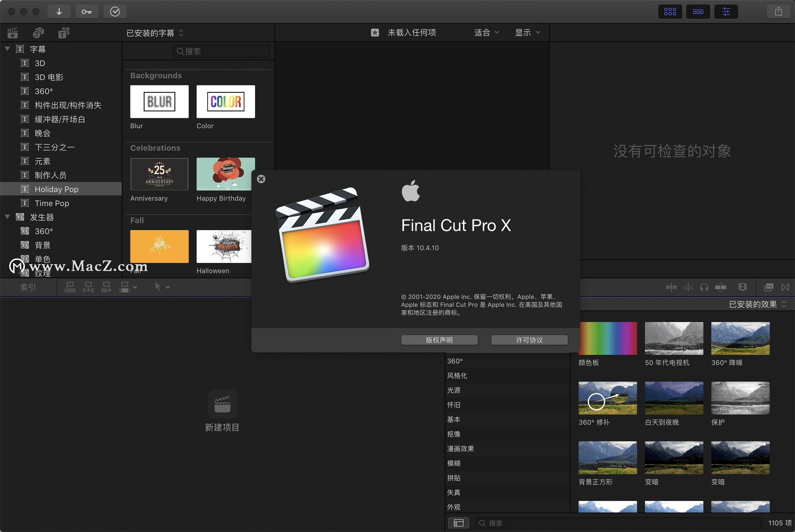Open clip appearance filmstrip button

click(x=742, y=287)
